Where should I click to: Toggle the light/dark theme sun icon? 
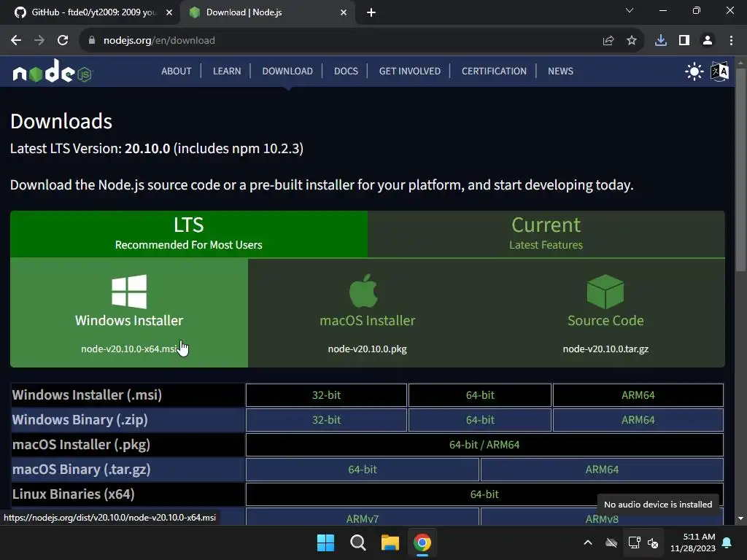pyautogui.click(x=694, y=71)
